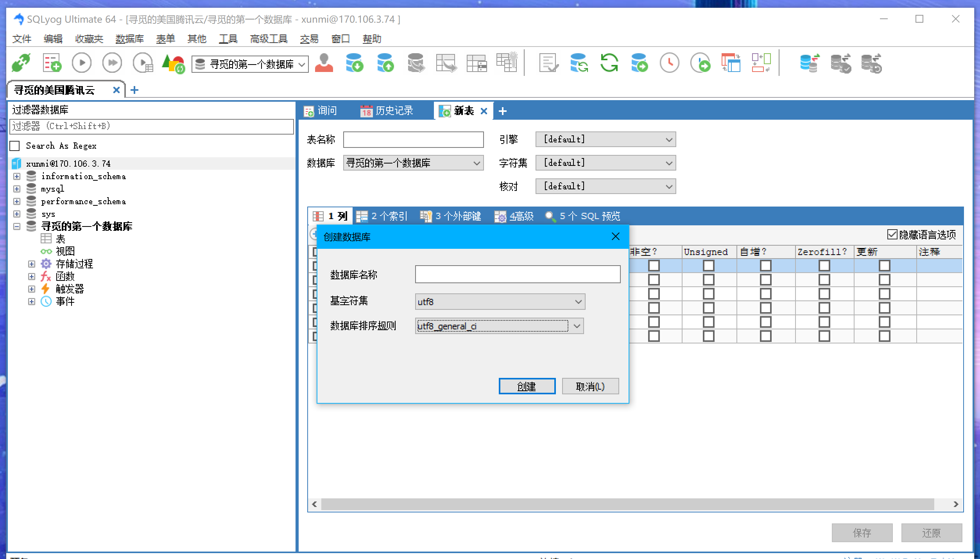Switch to the 5 个 SQL 预览 tab
The image size is (980, 559).
(x=582, y=216)
